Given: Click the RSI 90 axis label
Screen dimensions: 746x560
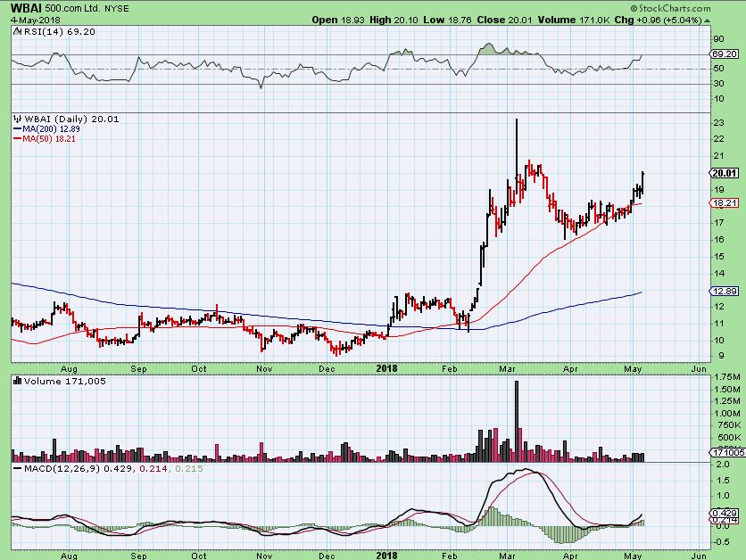Looking at the screenshot, I should coord(718,39).
